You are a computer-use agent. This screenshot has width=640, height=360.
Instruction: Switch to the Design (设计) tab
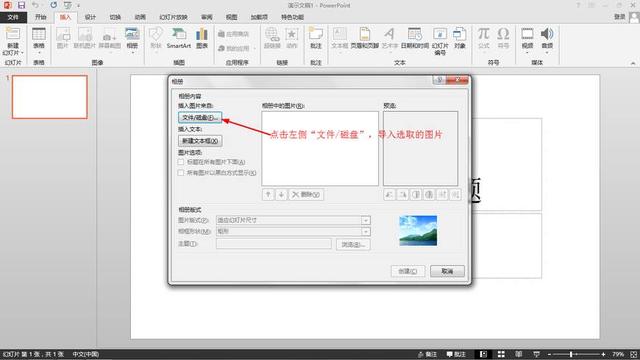tap(90, 17)
